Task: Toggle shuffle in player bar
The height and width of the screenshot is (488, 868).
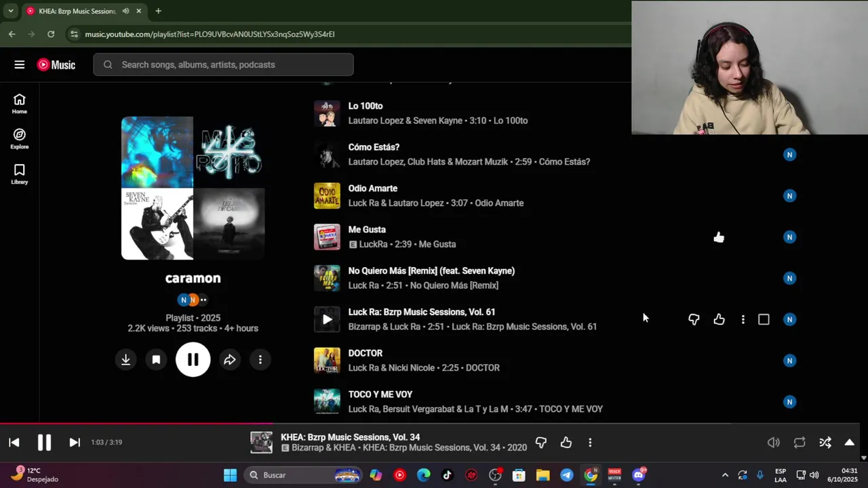Action: [x=825, y=443]
